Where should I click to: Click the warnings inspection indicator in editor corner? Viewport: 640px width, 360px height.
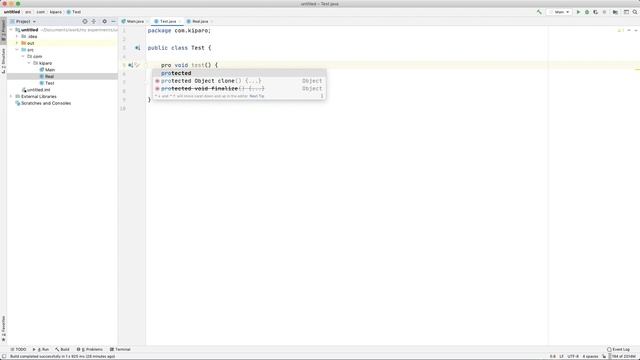[621, 30]
